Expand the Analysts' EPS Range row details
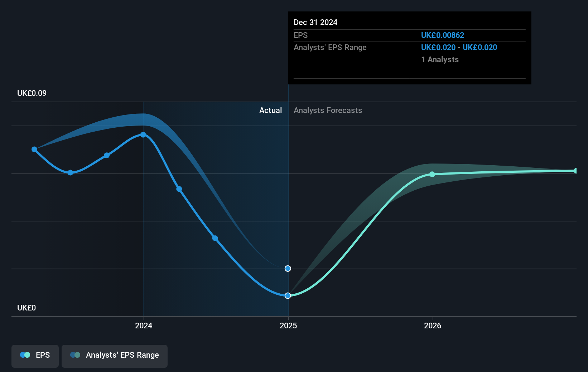 330,47
